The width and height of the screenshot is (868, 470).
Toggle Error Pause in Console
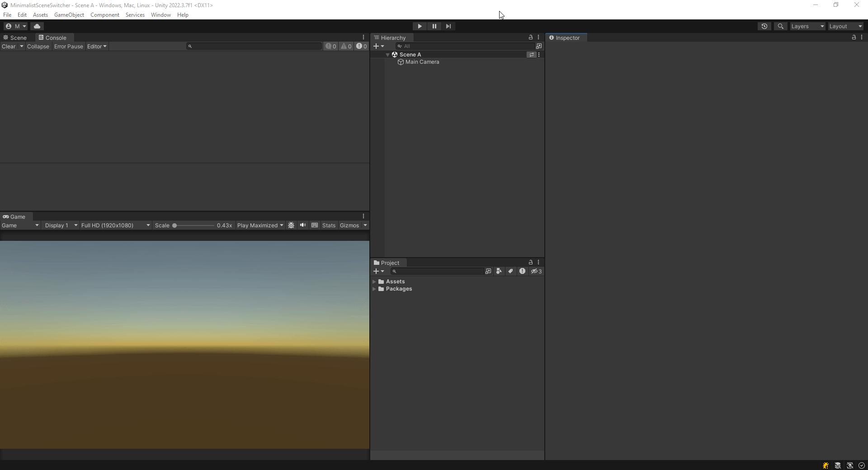click(69, 47)
